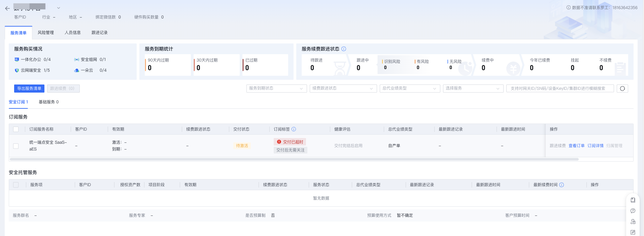The image size is (644, 236).
Task: Open the 服务到期状态 dropdown
Action: click(276, 89)
